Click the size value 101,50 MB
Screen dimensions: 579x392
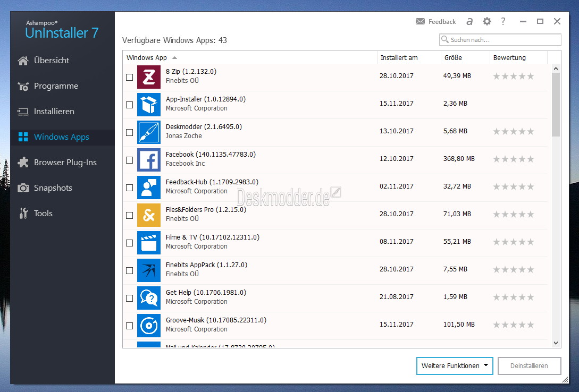(x=459, y=325)
